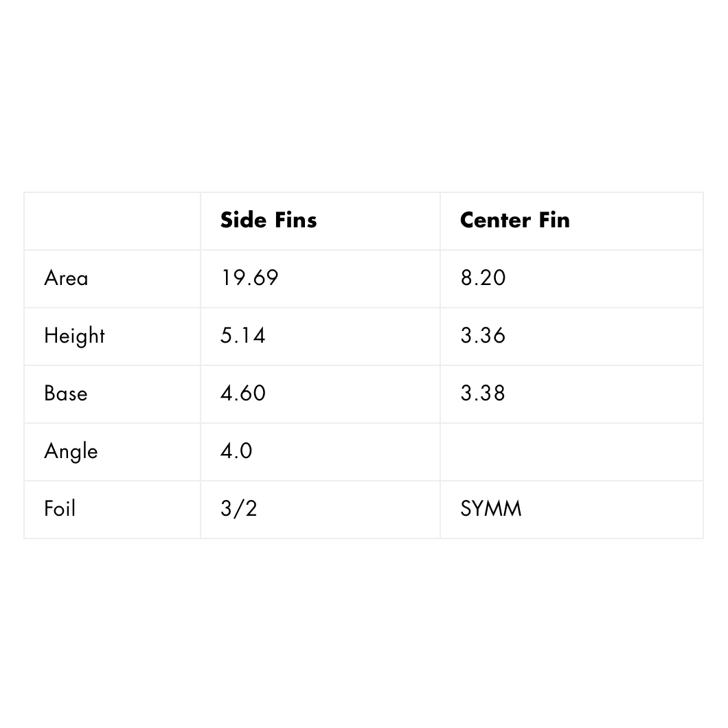
Task: Select the Center Fin height value 3.36
Action: [x=483, y=336]
